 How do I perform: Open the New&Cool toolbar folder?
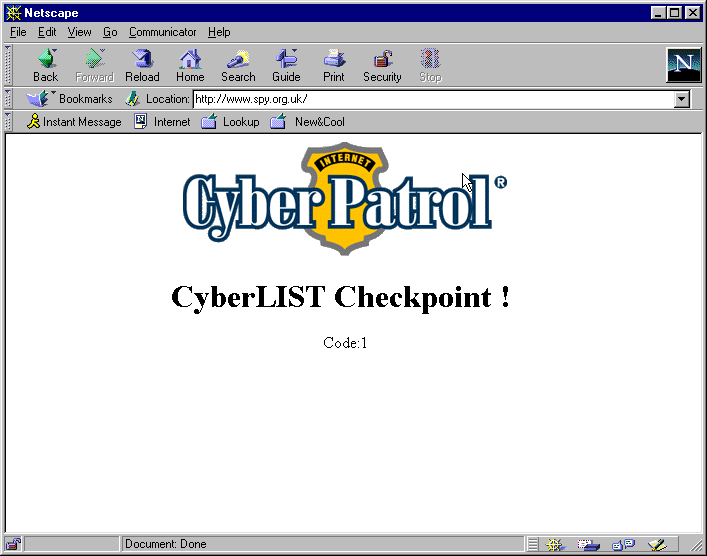point(308,122)
